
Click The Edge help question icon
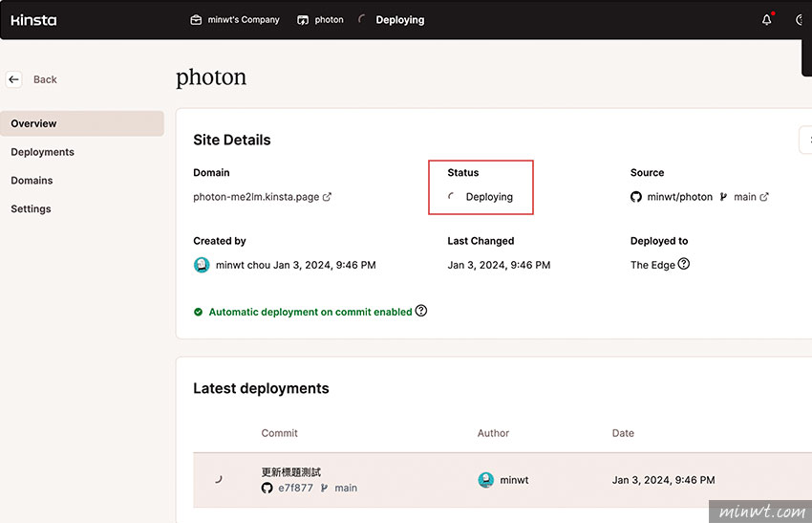click(684, 264)
